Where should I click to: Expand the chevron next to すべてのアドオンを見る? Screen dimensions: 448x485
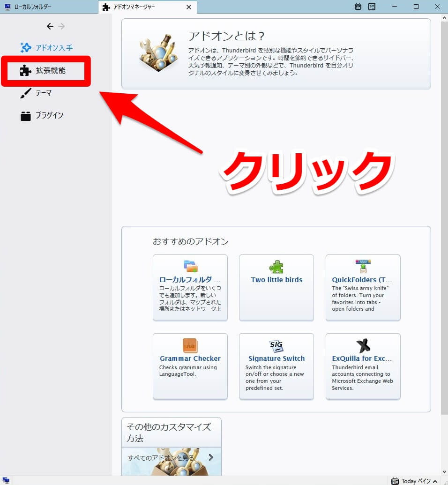(211, 457)
